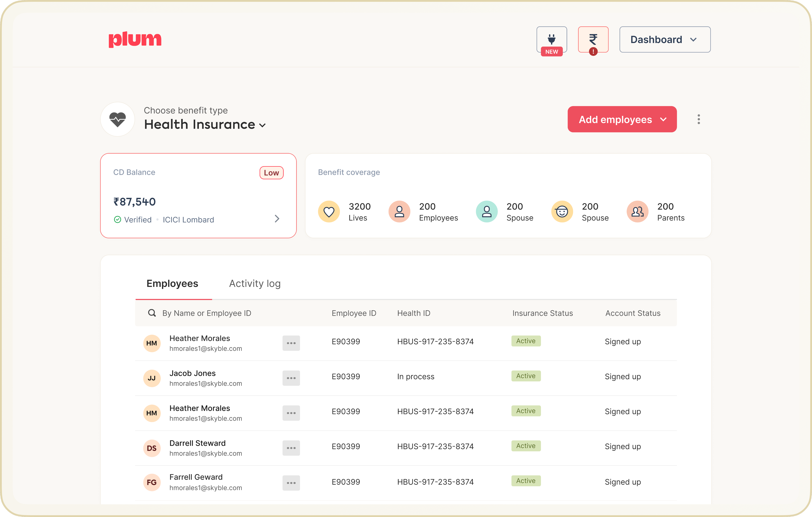This screenshot has height=517, width=812.
Task: Select the Employees tab
Action: coord(172,284)
